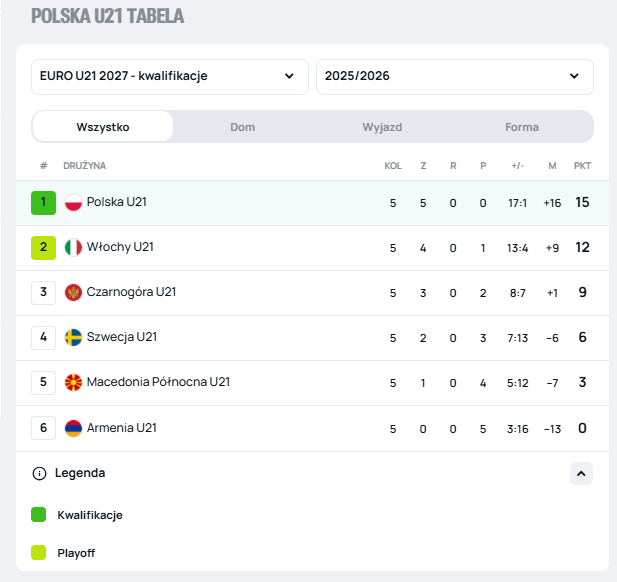Screen dimensions: 617x582
Task: Click the North Macedonia flag icon
Action: [73, 383]
